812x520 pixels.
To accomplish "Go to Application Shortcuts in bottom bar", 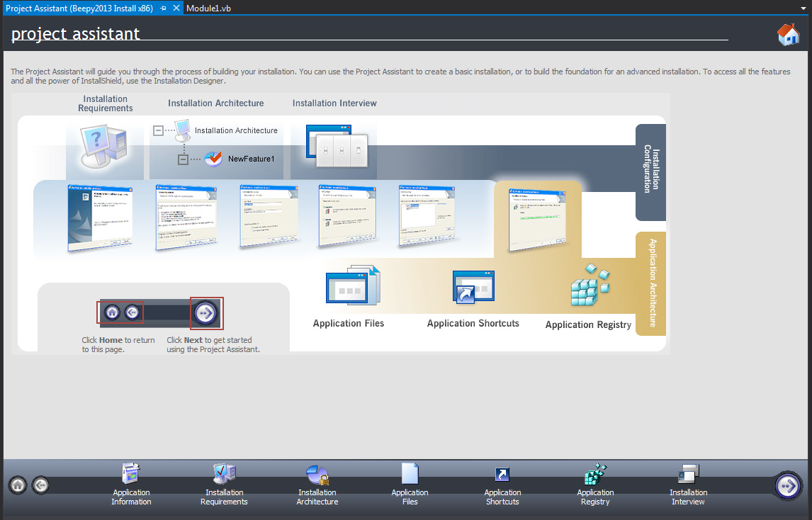I will (502, 474).
